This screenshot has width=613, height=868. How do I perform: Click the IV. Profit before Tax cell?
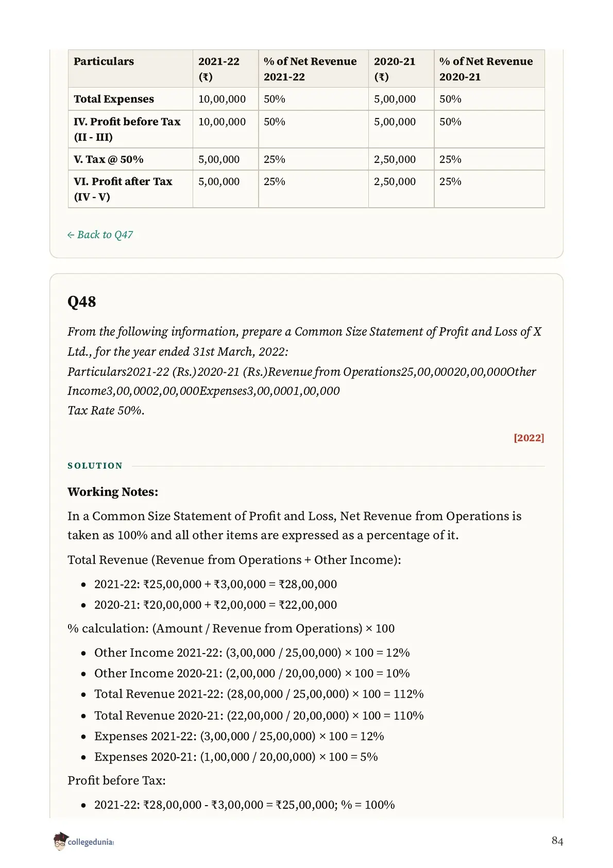[x=130, y=129]
